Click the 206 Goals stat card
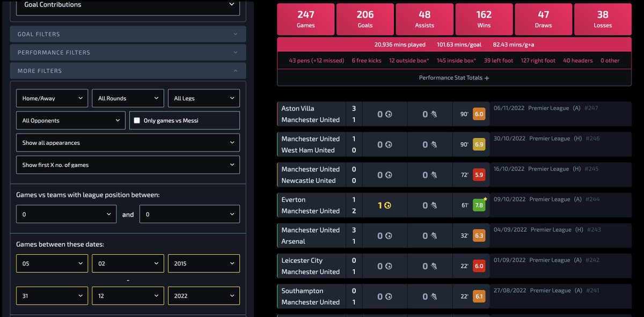644x317 pixels. (x=365, y=19)
